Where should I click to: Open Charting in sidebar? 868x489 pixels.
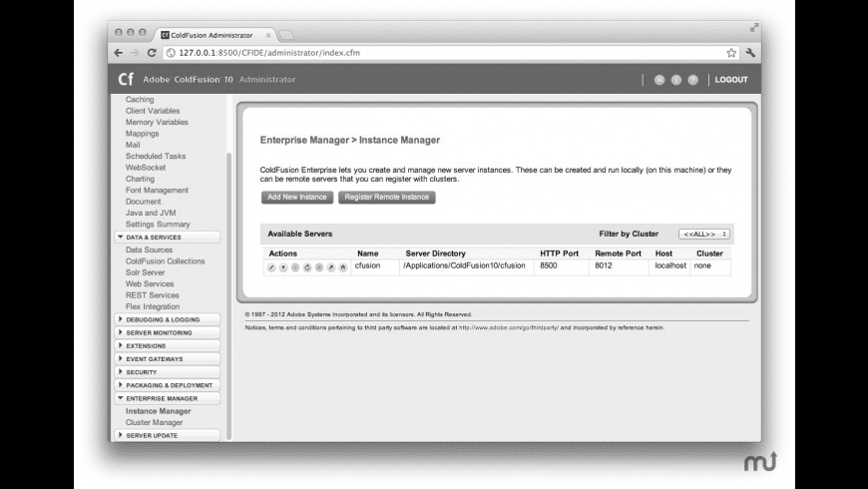pyautogui.click(x=140, y=179)
